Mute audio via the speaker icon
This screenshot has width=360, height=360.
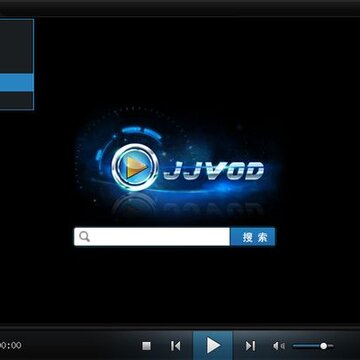pyautogui.click(x=279, y=346)
